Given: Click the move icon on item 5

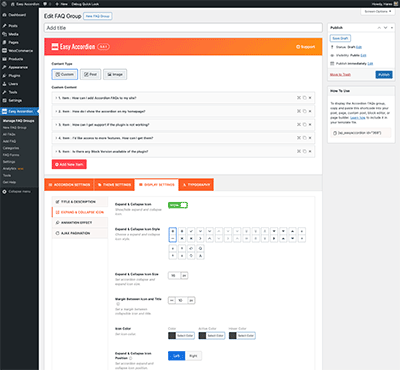Looking at the screenshot, I should tap(299, 151).
